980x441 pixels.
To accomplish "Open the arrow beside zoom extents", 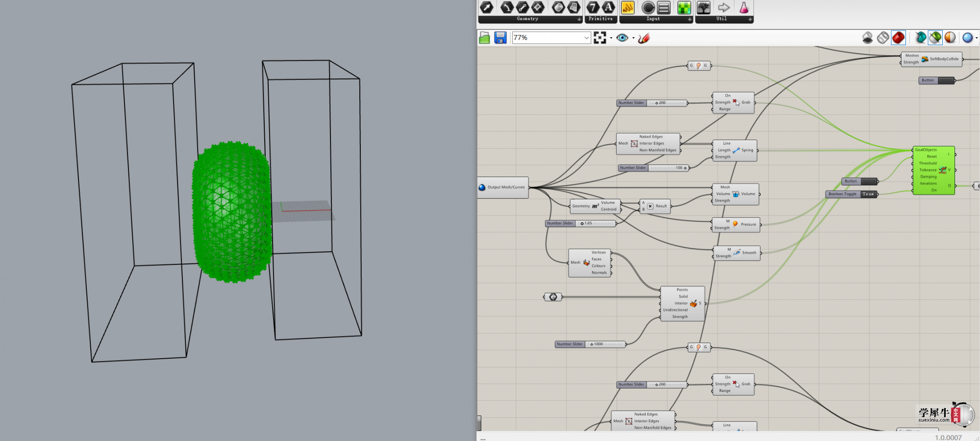I will click(x=611, y=38).
